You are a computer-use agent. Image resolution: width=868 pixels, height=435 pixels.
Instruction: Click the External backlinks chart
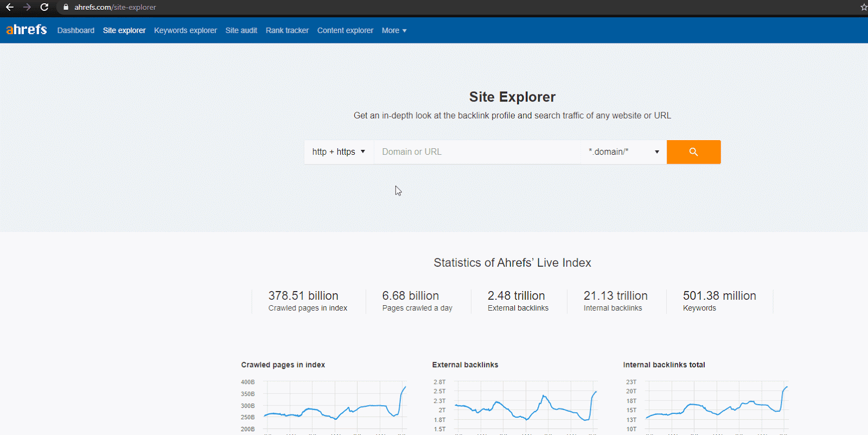(x=525, y=406)
